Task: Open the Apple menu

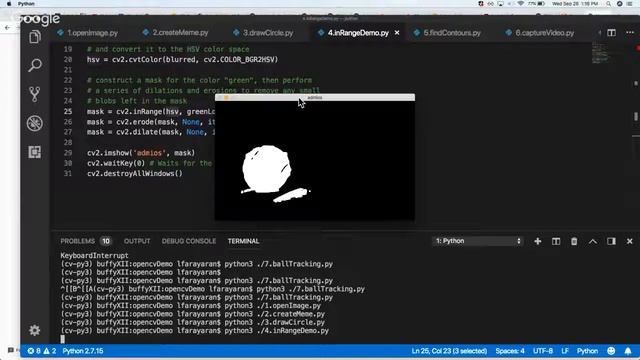Action: 9,4
